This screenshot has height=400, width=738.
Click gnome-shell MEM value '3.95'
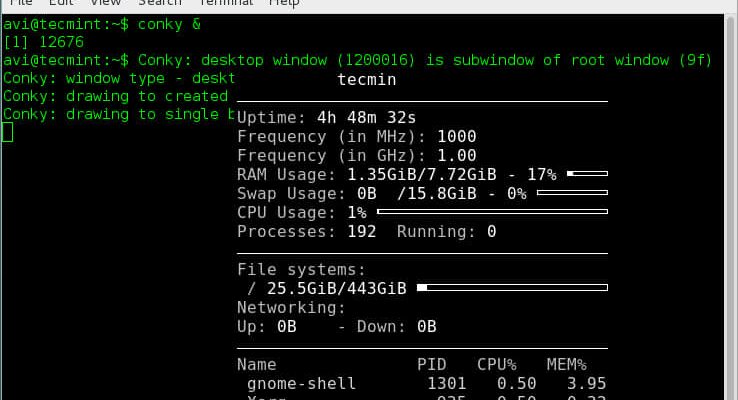[x=586, y=384]
